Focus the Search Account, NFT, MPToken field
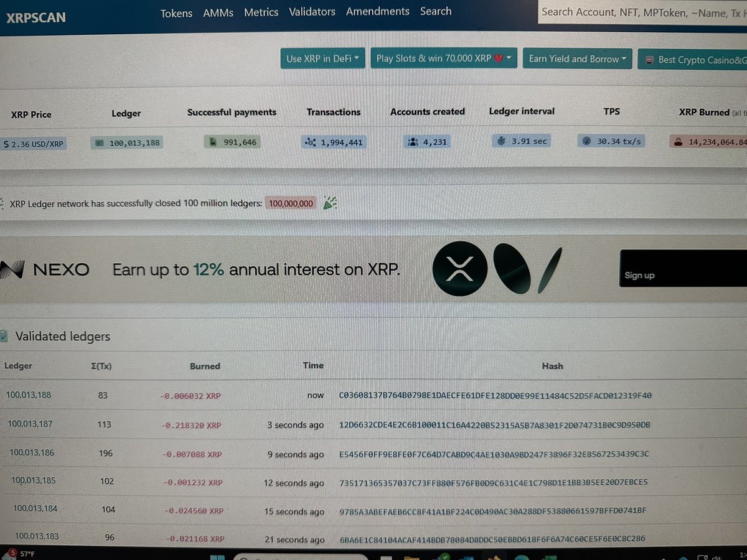This screenshot has height=560, width=747. coord(642,12)
